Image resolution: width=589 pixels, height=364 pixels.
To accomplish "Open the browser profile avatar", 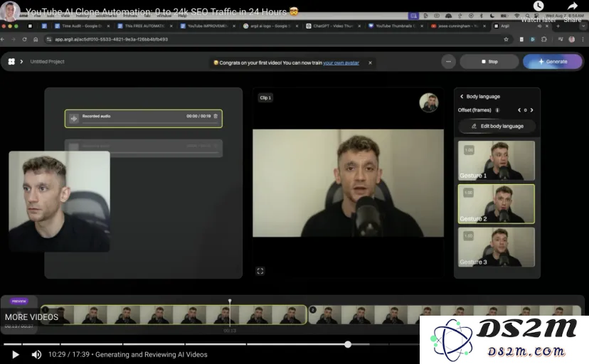I will (572, 39).
